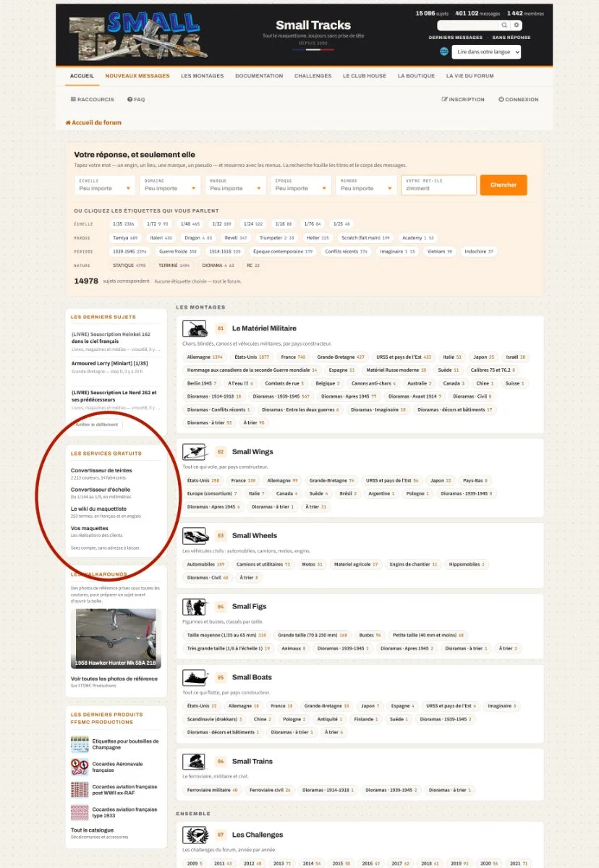This screenshot has height=868, width=599.
Task: Open the Les Montages menu
Action: tap(203, 76)
